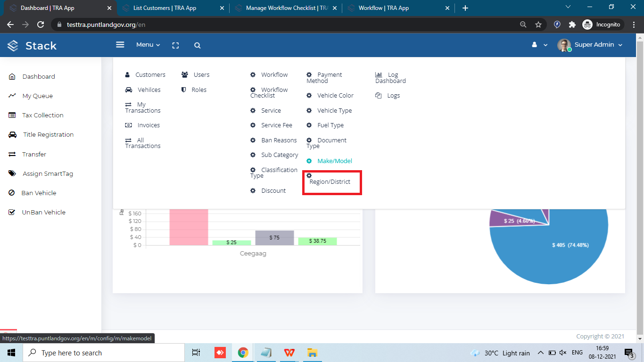Click the grey $75 chart bar
The width and height of the screenshot is (644, 362).
(274, 238)
